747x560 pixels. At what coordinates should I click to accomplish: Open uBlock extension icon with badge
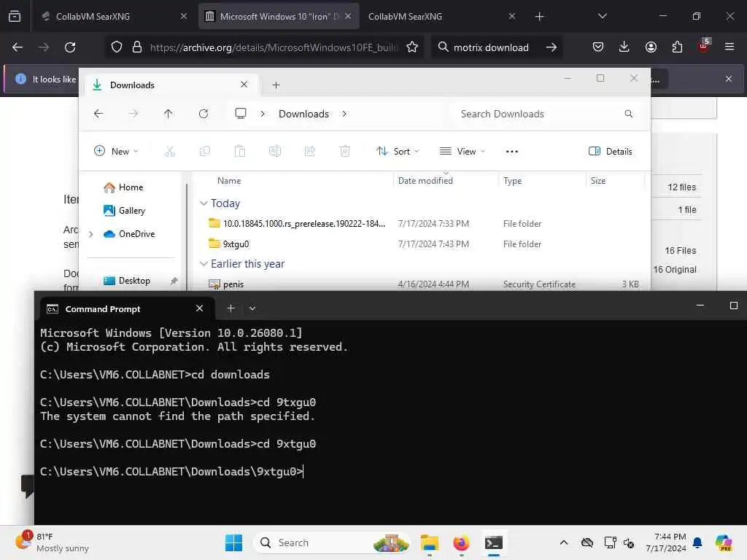[x=704, y=46]
